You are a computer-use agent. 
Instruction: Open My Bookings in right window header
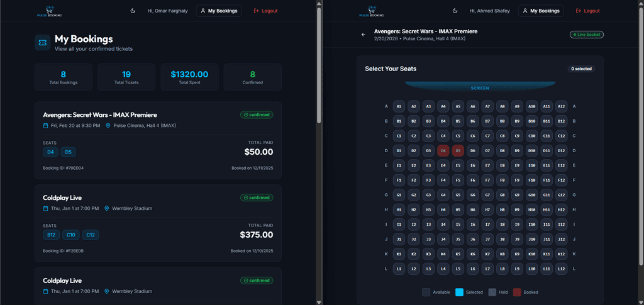pyautogui.click(x=541, y=11)
